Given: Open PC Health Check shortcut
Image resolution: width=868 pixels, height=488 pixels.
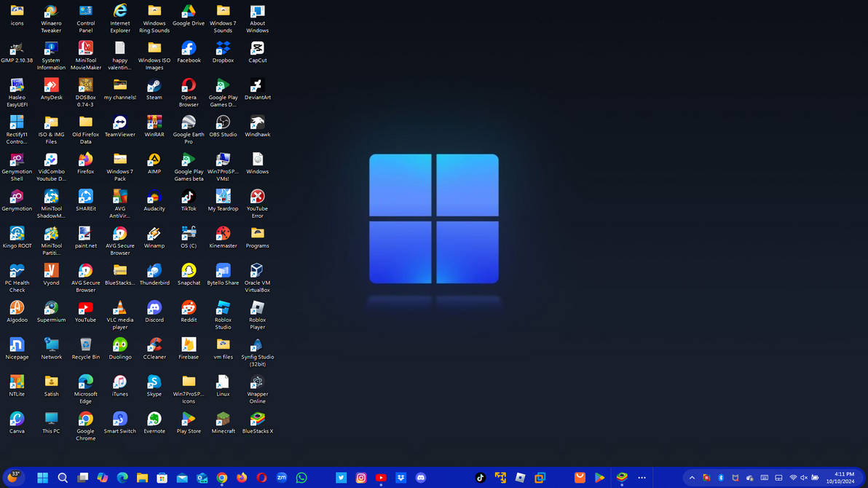Looking at the screenshot, I should pyautogui.click(x=17, y=278).
